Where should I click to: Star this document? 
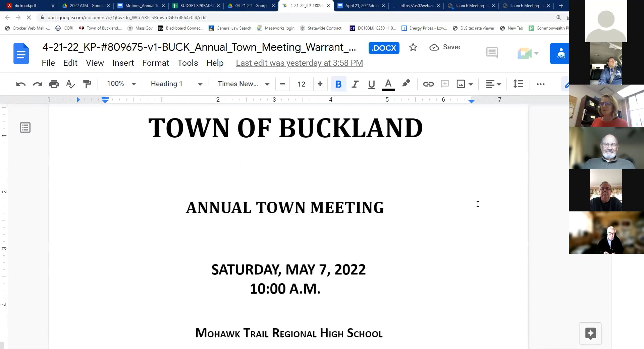(413, 47)
